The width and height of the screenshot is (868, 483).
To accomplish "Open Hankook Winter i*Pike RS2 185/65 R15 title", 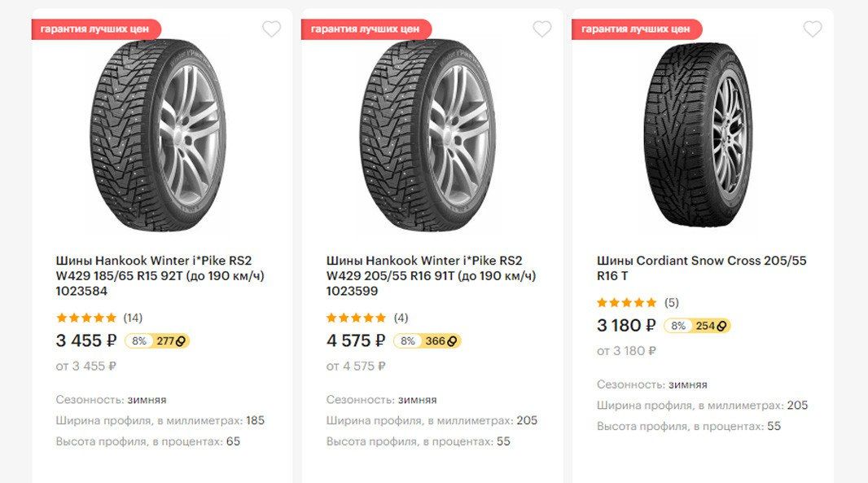I will [160, 276].
